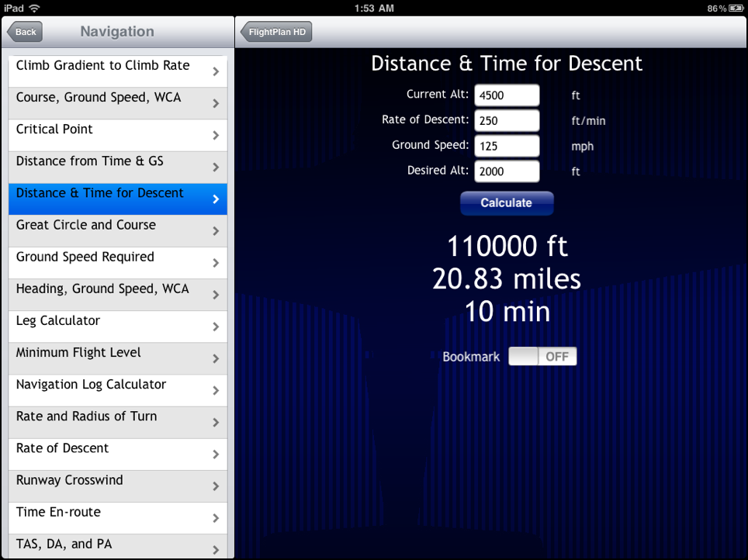Focus the Desired Alt input field
The width and height of the screenshot is (748, 560).
[507, 171]
